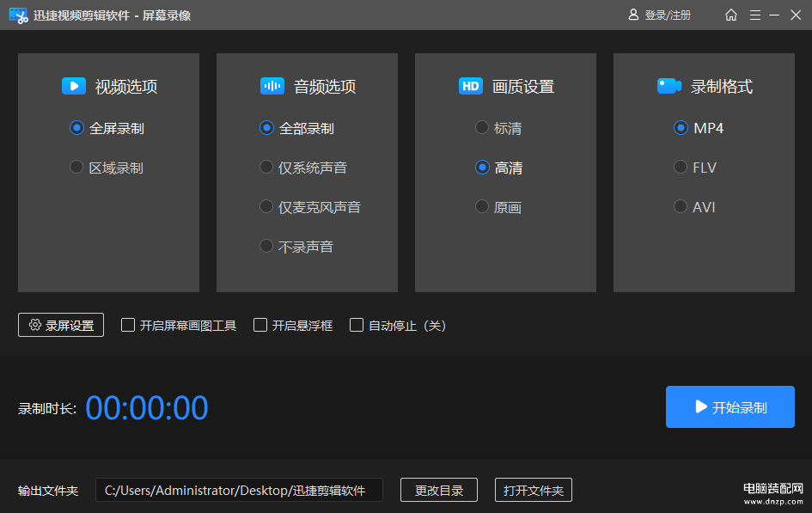Click the HD quality settings icon
812x513 pixels.
tap(470, 86)
